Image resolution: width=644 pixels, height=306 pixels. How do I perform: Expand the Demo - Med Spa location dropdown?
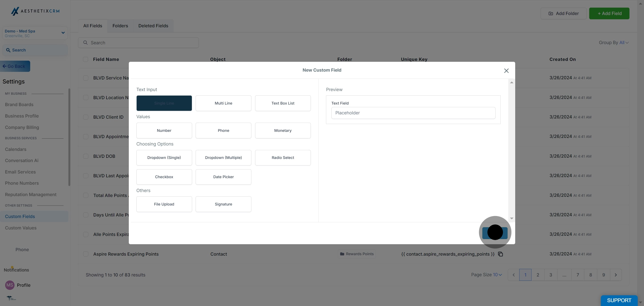[x=63, y=33]
